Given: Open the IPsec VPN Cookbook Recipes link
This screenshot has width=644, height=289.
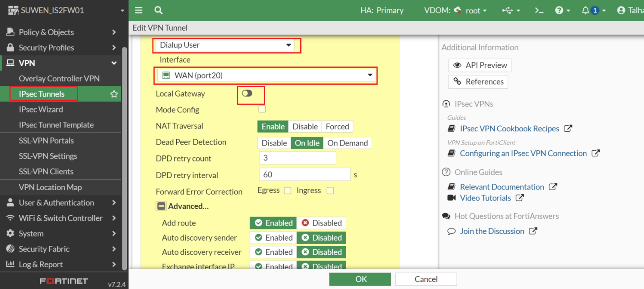Looking at the screenshot, I should [x=509, y=129].
